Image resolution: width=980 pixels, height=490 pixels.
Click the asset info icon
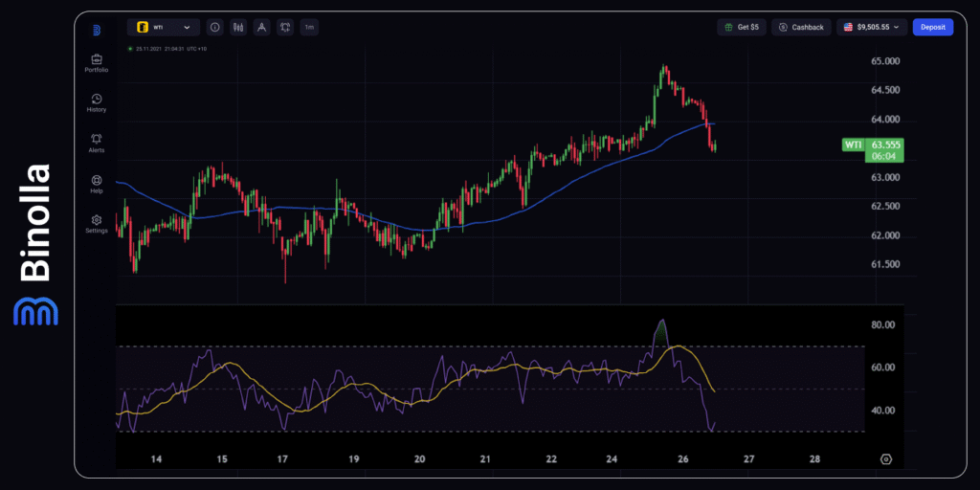(214, 28)
